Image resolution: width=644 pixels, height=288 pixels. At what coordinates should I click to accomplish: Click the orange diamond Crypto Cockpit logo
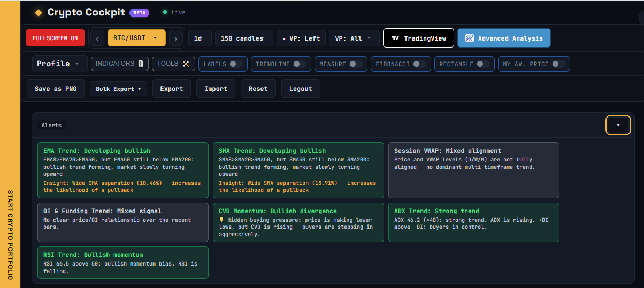tap(38, 12)
